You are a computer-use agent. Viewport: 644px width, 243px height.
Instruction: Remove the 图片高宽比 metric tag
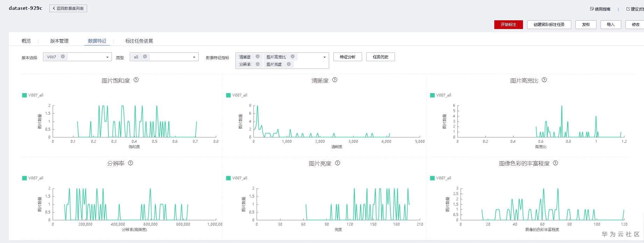292,57
